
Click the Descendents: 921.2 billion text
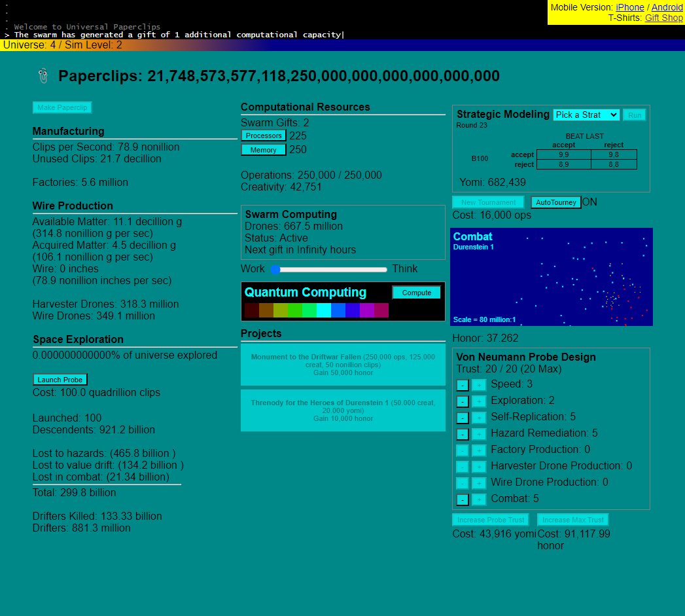click(94, 429)
